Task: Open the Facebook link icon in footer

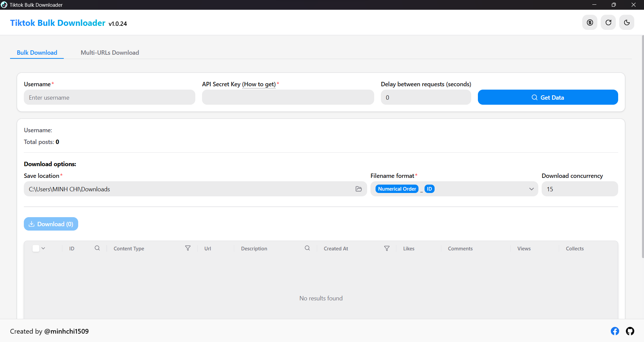Action: pos(615,331)
